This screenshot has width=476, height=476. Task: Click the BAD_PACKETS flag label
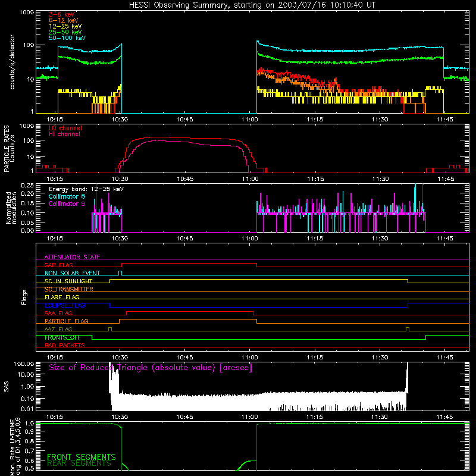pyautogui.click(x=65, y=345)
